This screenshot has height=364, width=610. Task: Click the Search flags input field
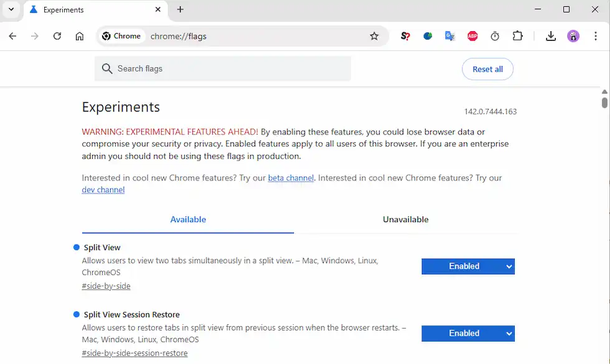tap(230, 68)
